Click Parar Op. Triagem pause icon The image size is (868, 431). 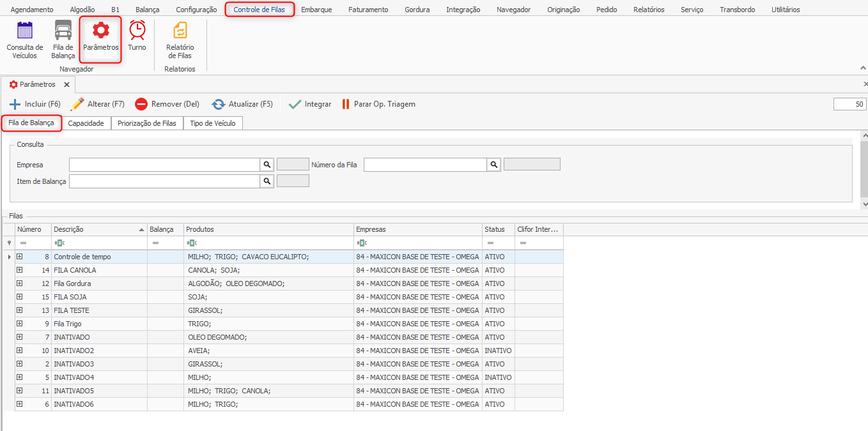[x=346, y=104]
